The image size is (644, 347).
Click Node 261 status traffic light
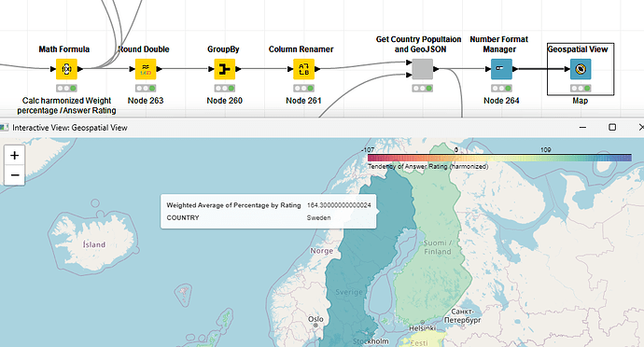click(303, 89)
